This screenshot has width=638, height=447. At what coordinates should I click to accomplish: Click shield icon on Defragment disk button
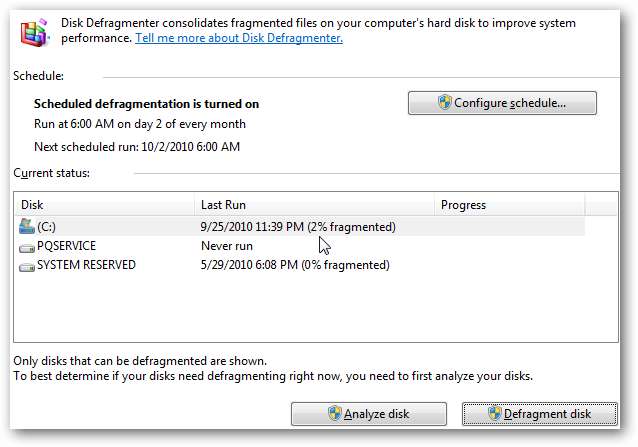point(494,413)
